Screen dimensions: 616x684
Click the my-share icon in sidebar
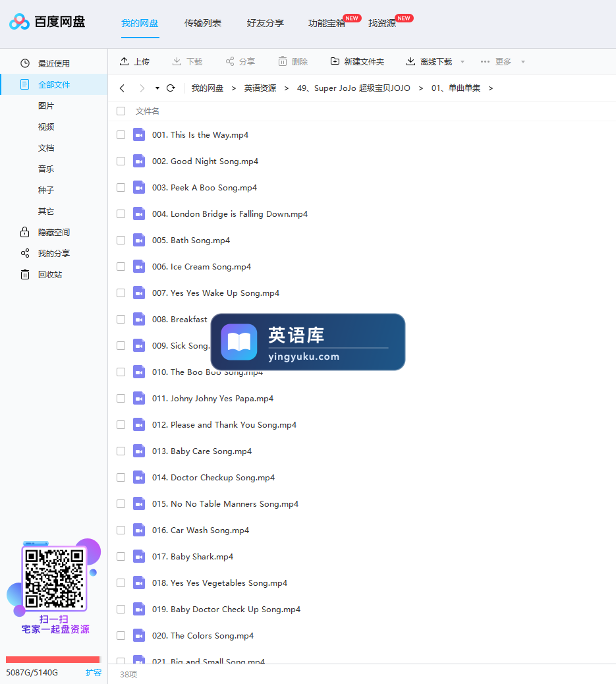(25, 254)
